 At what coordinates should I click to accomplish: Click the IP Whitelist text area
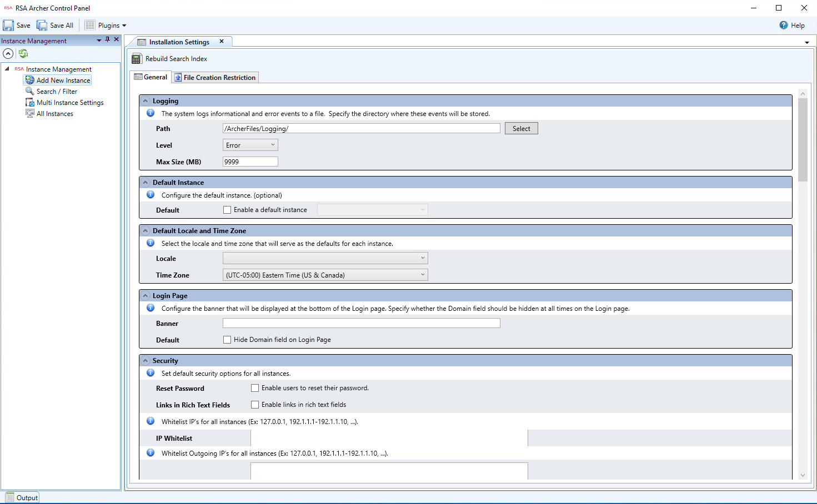pos(389,438)
